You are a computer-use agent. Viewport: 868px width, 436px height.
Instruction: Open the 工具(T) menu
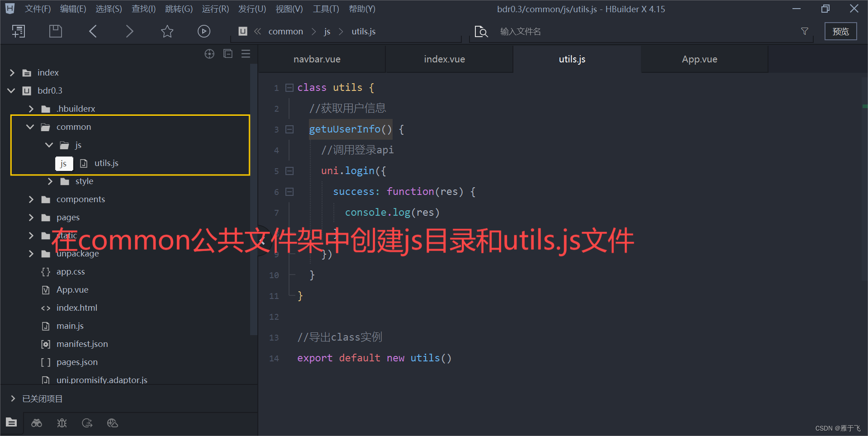[326, 9]
